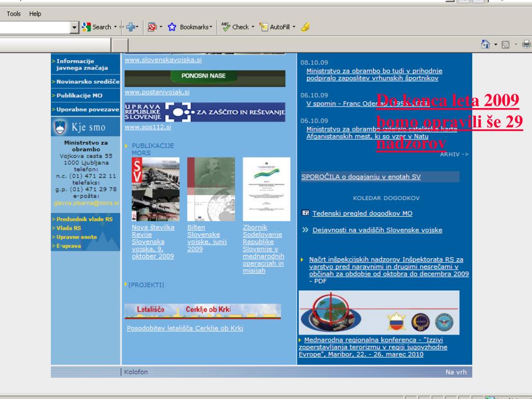
Task: Click the Print icon
Action: tap(527, 44)
